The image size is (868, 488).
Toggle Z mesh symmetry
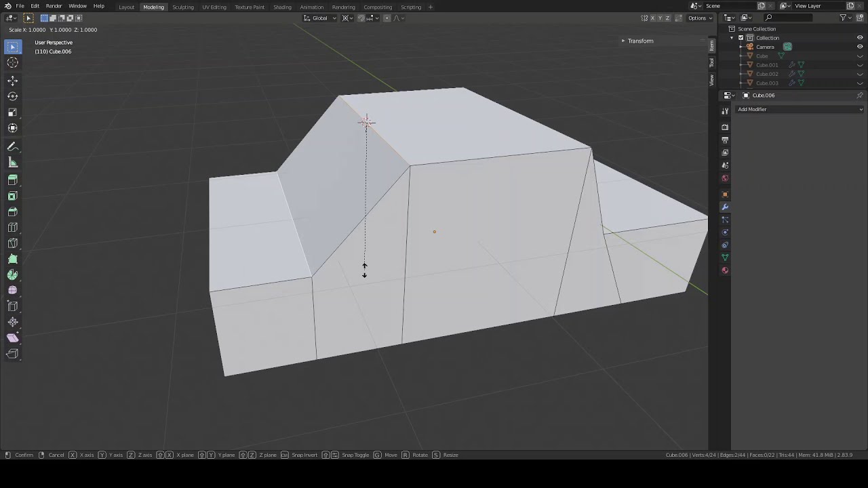tap(668, 18)
